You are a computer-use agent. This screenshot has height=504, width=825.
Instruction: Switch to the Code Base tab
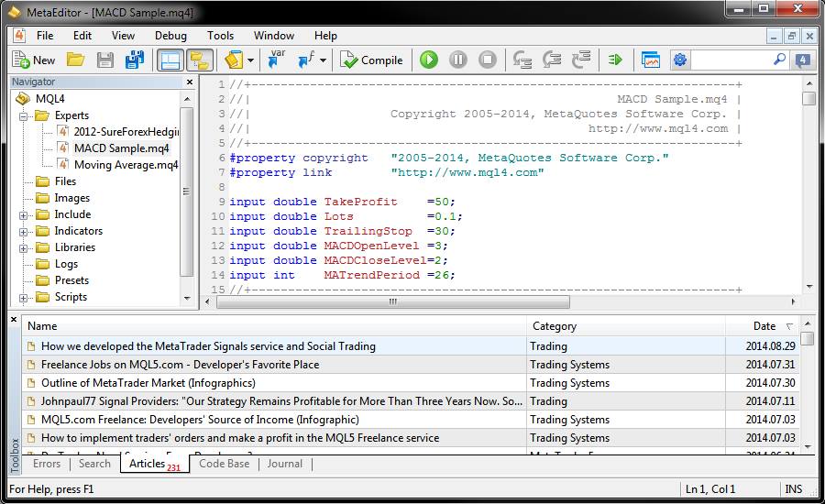(224, 464)
